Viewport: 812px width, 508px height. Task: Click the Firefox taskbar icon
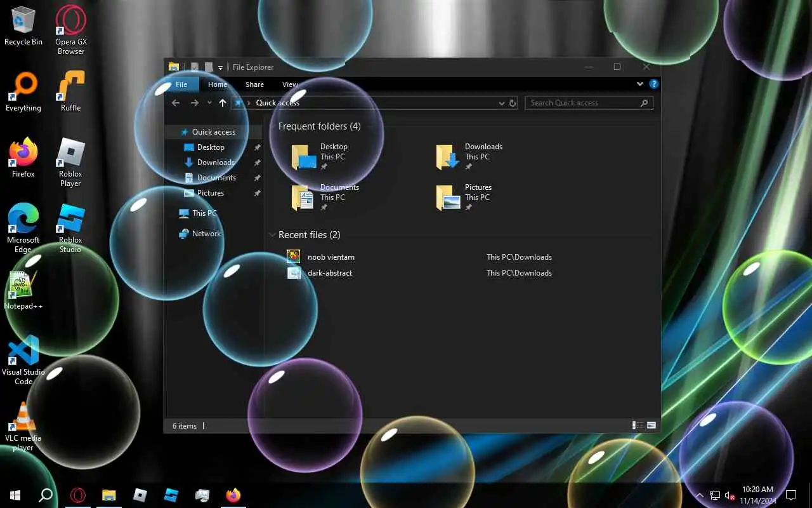tap(233, 495)
